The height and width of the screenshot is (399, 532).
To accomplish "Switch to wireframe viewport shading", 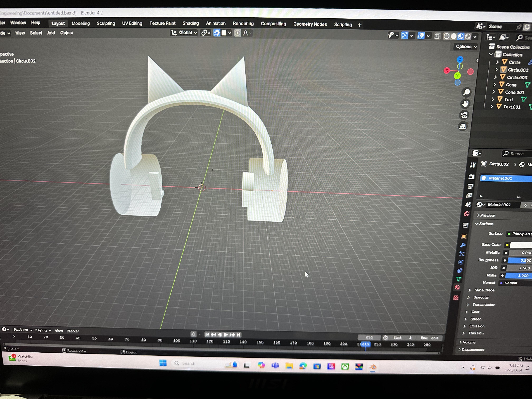I will tap(446, 36).
